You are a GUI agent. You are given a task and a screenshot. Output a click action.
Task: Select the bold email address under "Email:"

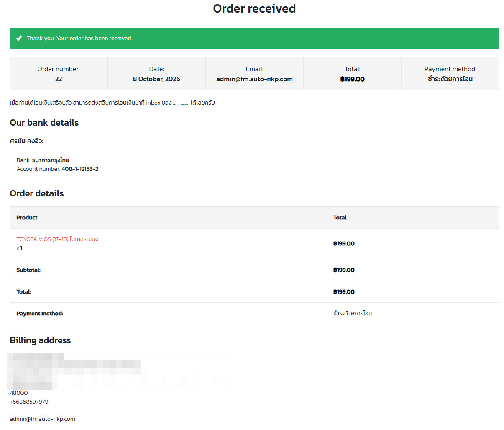click(x=254, y=79)
